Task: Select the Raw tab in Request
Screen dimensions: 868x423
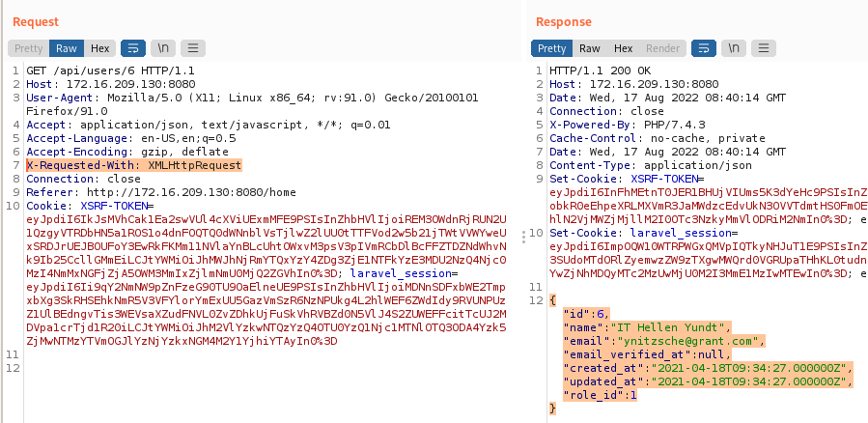Action: [67, 48]
